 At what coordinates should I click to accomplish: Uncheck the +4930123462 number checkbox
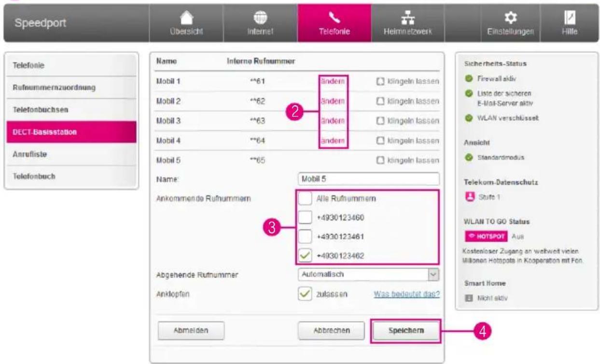tap(305, 255)
